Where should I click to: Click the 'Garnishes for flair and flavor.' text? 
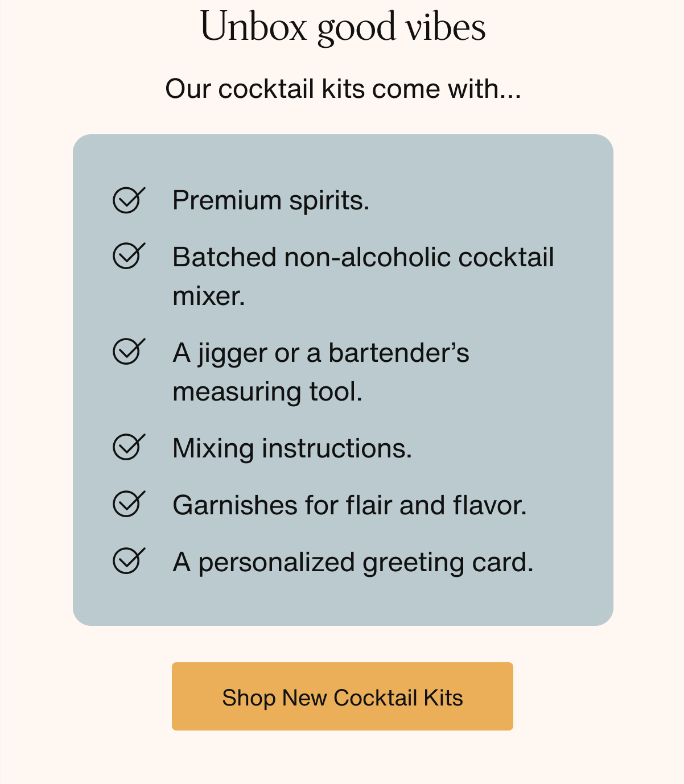tap(350, 505)
